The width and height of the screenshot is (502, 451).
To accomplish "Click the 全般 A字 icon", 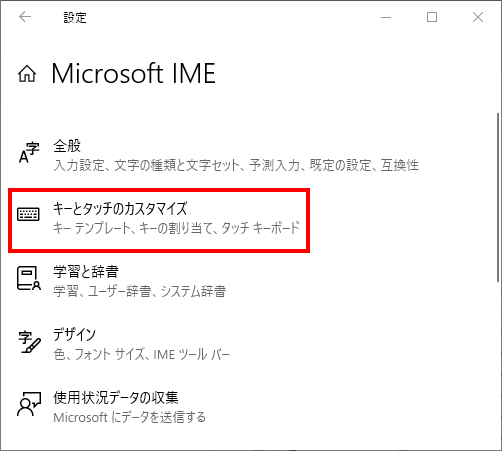I will coord(29,153).
